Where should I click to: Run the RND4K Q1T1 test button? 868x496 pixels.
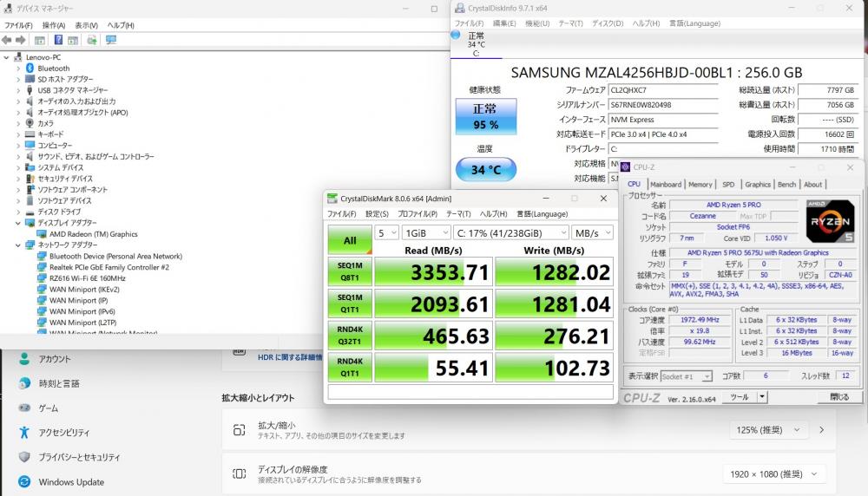coord(350,367)
